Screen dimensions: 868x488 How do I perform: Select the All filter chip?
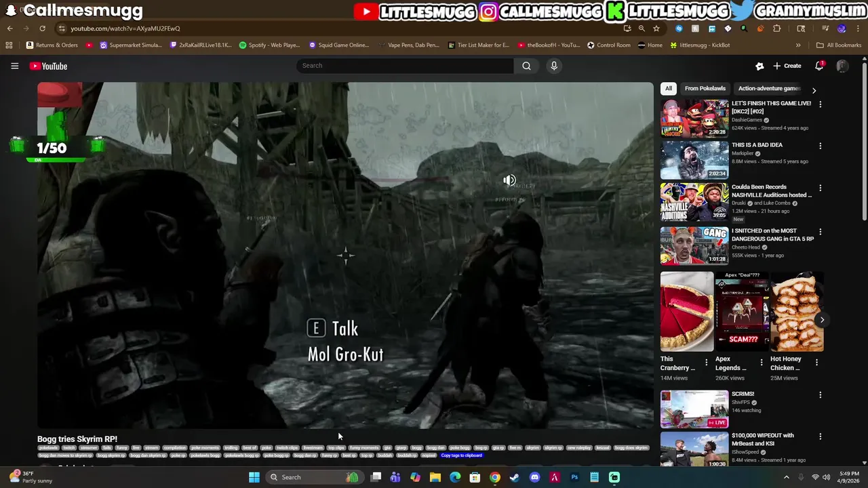[668, 88]
